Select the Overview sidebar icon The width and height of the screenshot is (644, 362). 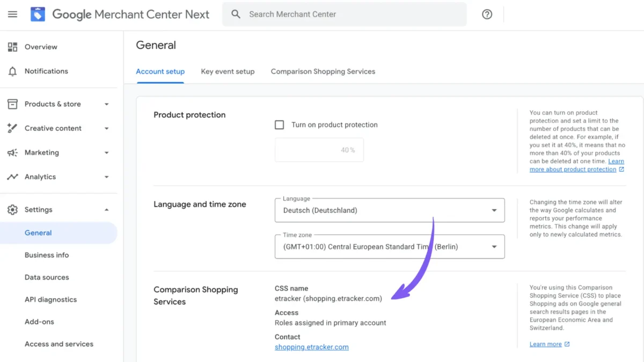click(x=12, y=47)
